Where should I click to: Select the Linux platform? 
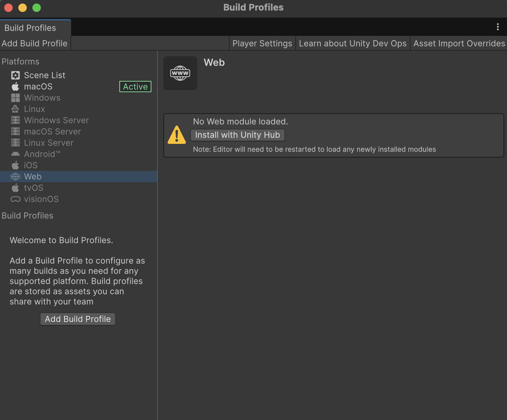(79, 109)
